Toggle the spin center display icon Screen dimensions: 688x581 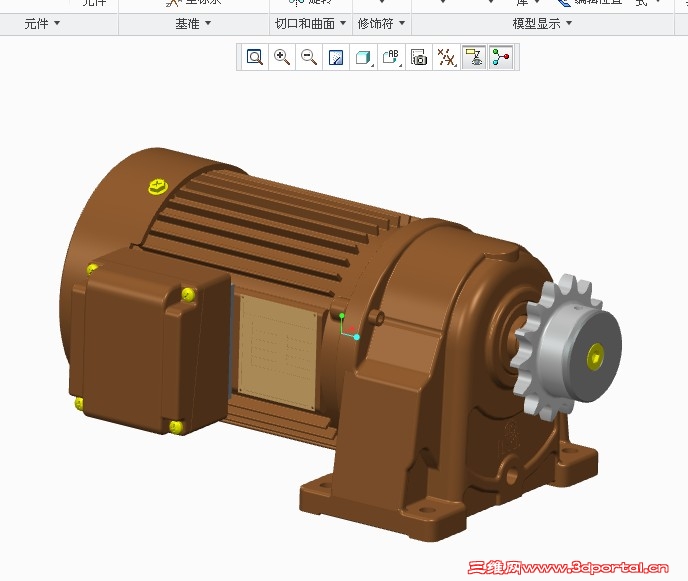click(x=501, y=57)
